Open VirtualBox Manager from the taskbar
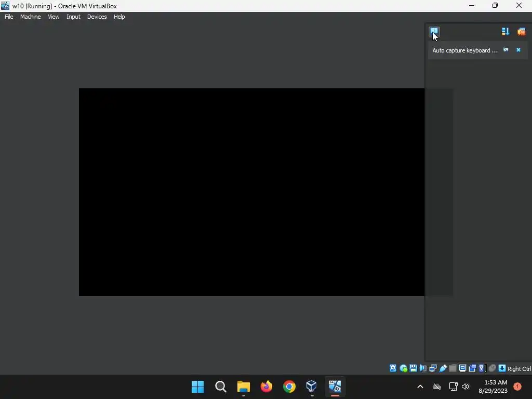The height and width of the screenshot is (399, 532). point(312,387)
